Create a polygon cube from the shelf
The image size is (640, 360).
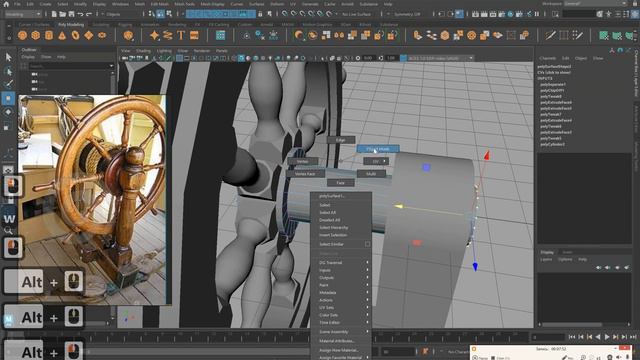(36, 36)
